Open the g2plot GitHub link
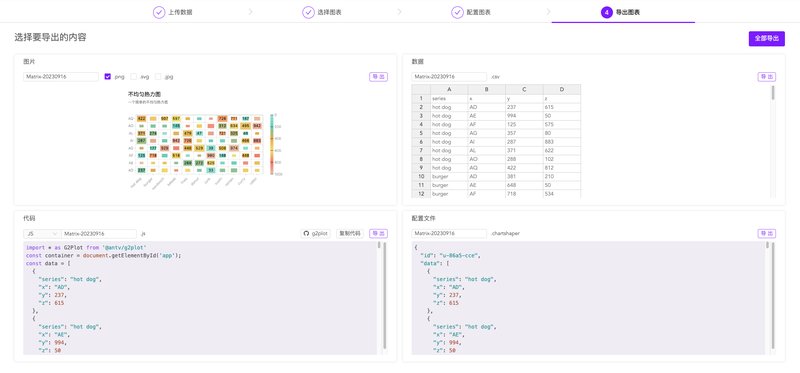This screenshot has width=800, height=373. (x=315, y=233)
